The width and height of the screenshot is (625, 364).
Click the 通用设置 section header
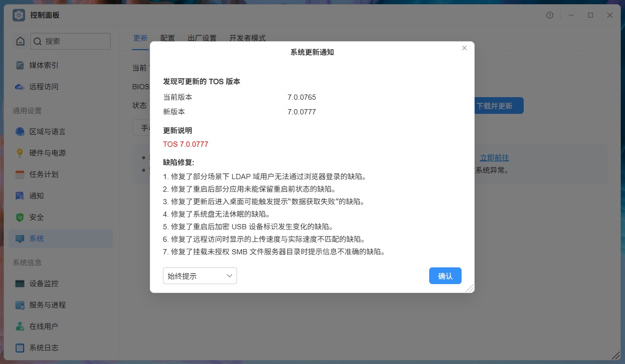click(27, 111)
